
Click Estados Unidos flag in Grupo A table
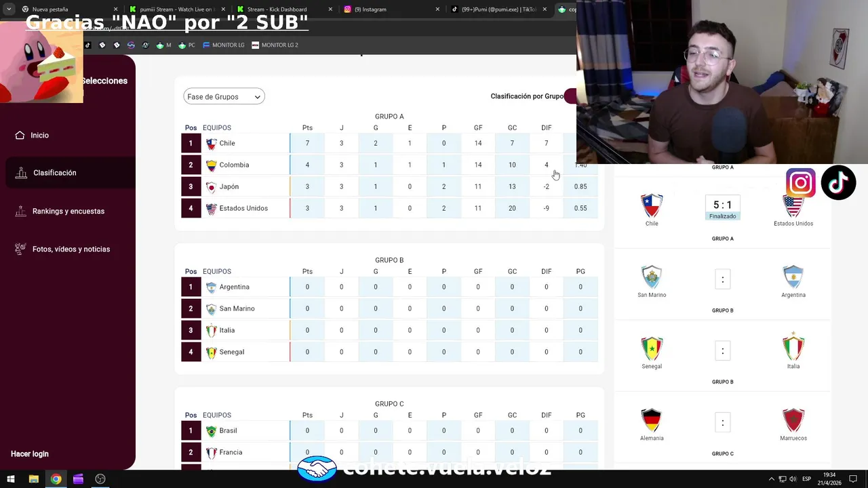[x=211, y=208]
